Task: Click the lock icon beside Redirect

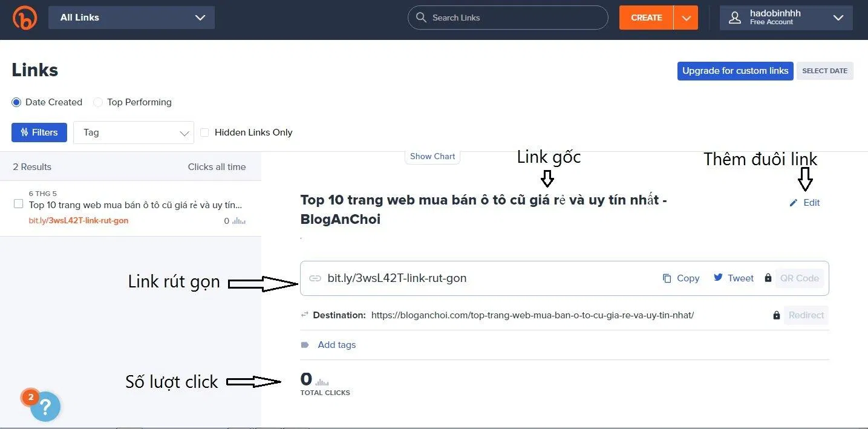Action: [x=776, y=315]
